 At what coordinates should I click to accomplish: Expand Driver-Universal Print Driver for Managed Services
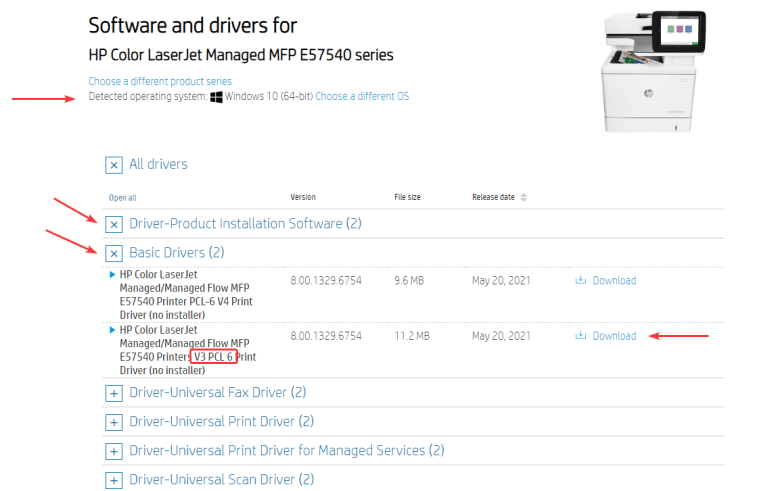pos(114,451)
